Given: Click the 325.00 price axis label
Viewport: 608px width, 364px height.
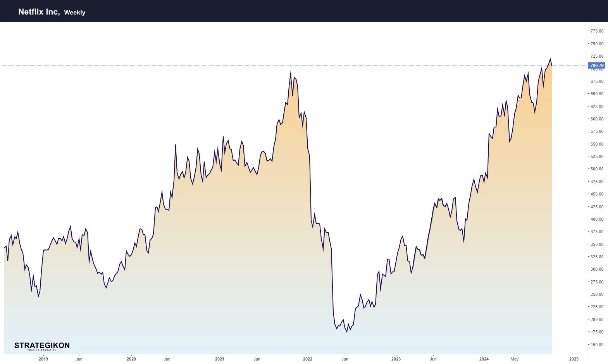Looking at the screenshot, I should tap(597, 257).
